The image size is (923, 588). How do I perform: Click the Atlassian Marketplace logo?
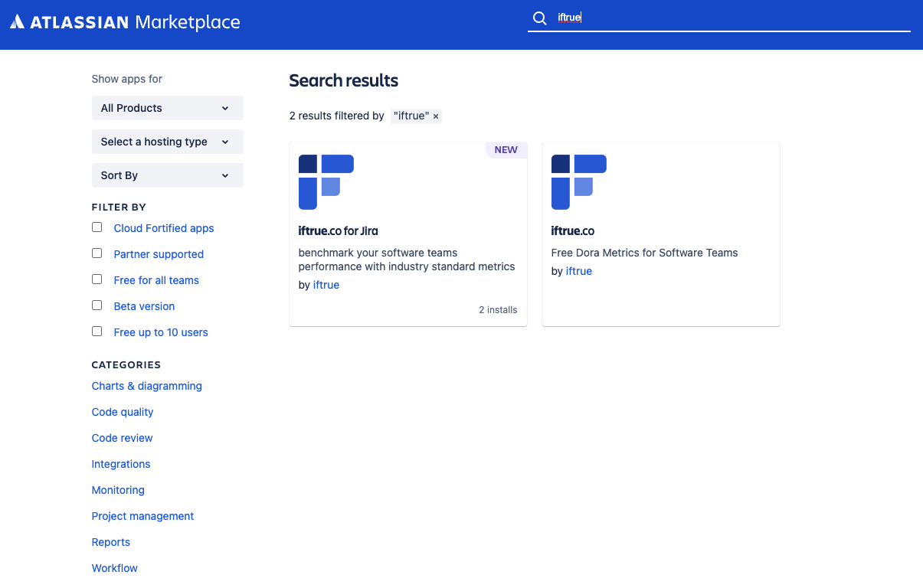(125, 22)
